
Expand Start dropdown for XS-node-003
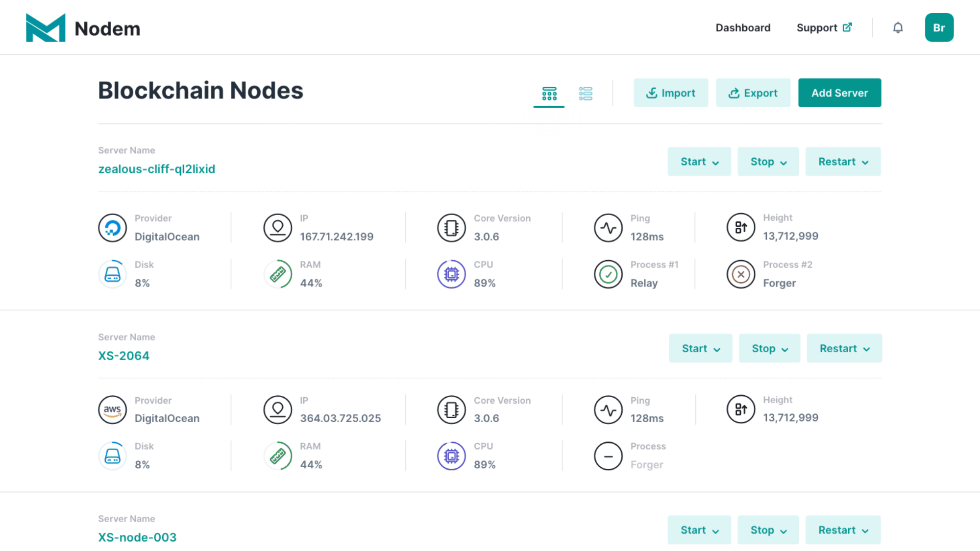click(699, 530)
